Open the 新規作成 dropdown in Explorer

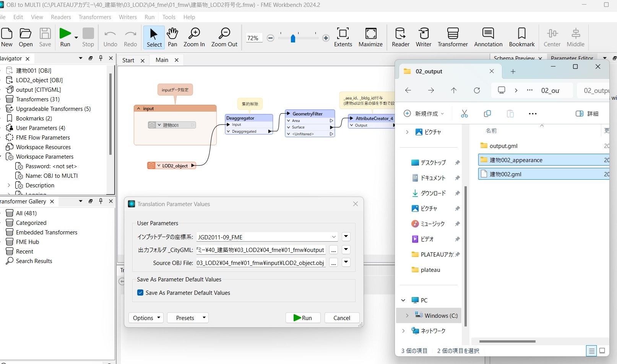pos(424,114)
